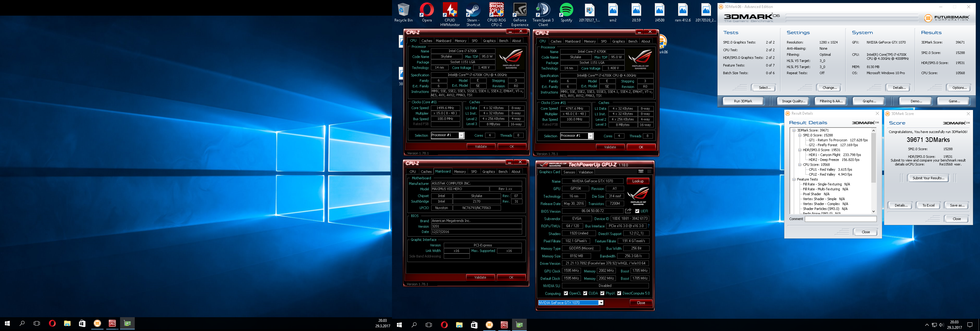Select the GT1 - Return To Proxycon result row
This screenshot has height=331, width=980.
coord(838,140)
